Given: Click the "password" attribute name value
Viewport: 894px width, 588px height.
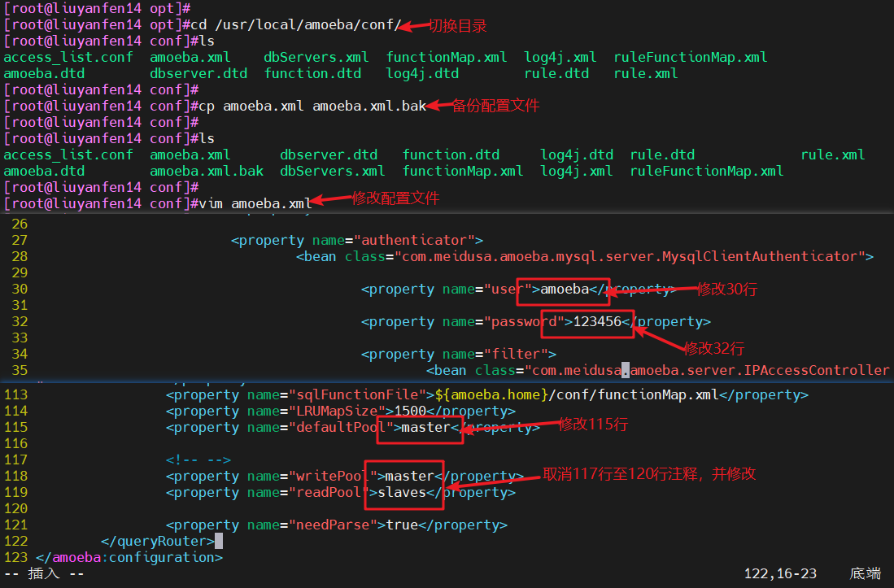Looking at the screenshot, I should coord(524,321).
